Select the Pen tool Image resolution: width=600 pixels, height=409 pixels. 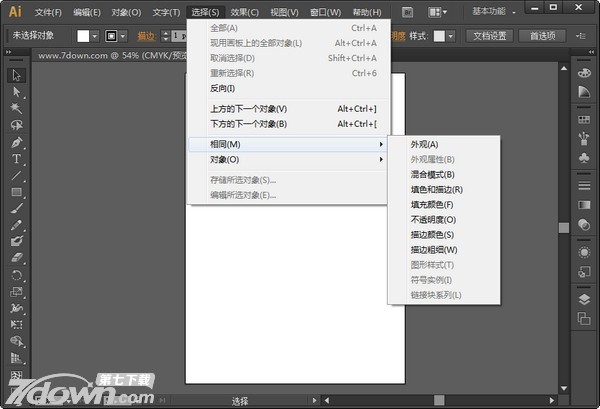(16, 142)
